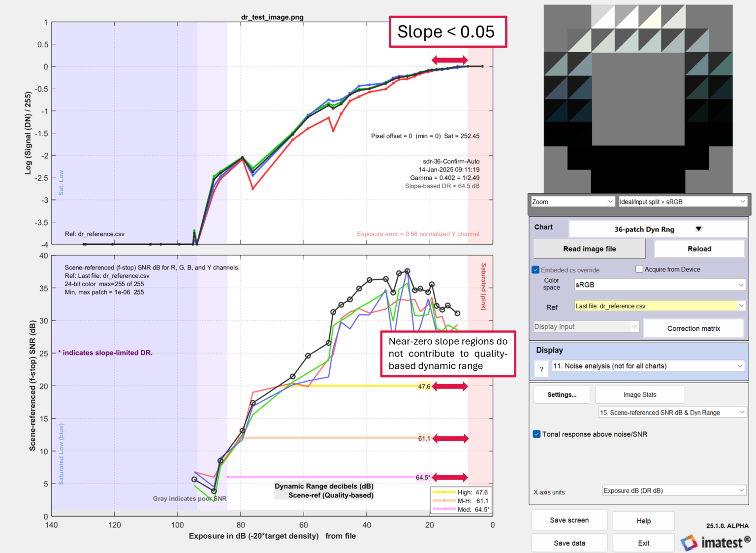Enable Acquire from Device
Image resolution: width=756 pixels, height=553 pixels.
639,268
